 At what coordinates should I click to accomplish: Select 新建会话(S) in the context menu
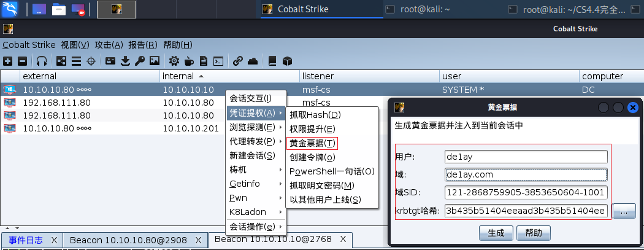click(256, 155)
